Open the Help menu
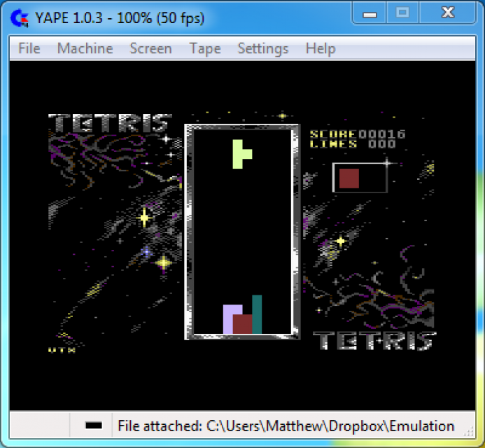 point(321,49)
